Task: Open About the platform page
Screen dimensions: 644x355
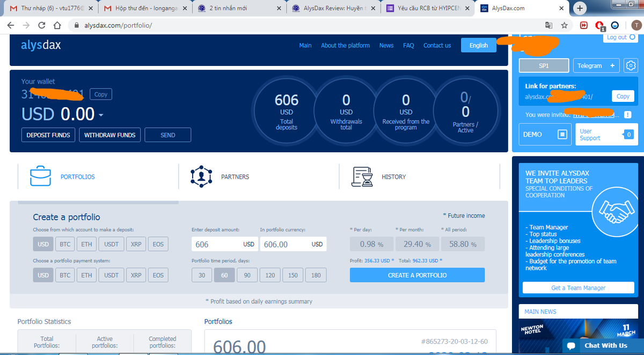Action: click(345, 46)
